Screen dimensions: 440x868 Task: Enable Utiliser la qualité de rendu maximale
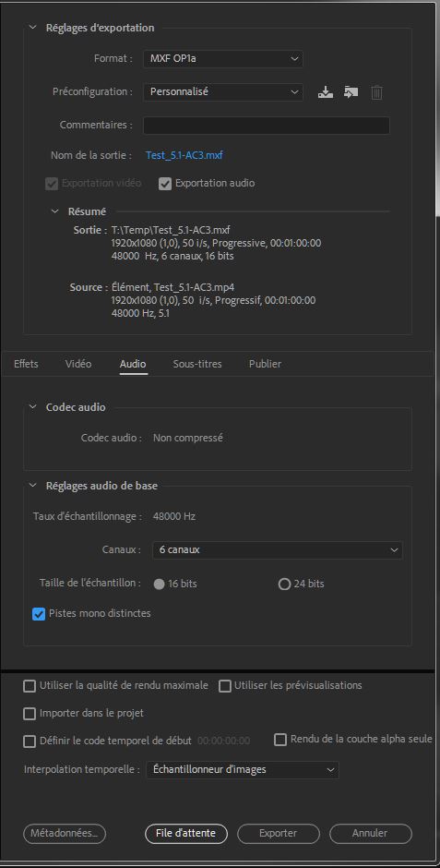click(x=30, y=686)
